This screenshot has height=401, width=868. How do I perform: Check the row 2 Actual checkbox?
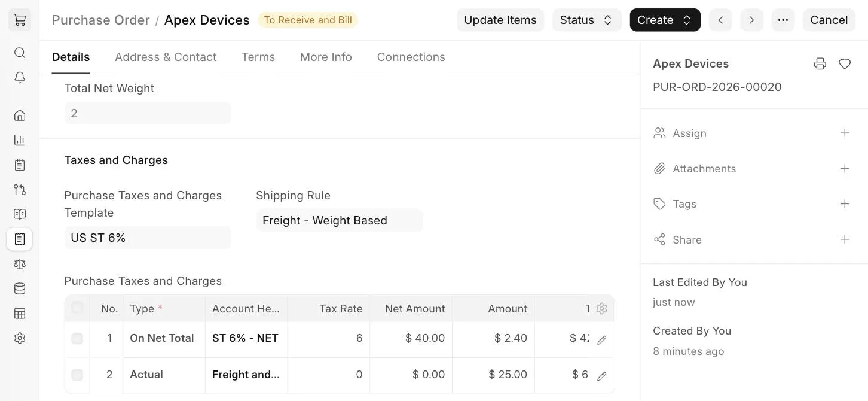(x=77, y=375)
